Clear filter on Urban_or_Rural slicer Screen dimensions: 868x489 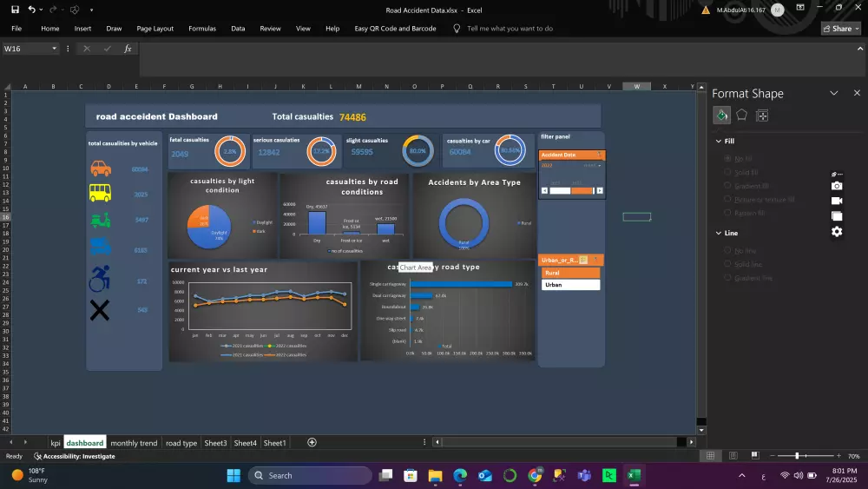[595, 260]
